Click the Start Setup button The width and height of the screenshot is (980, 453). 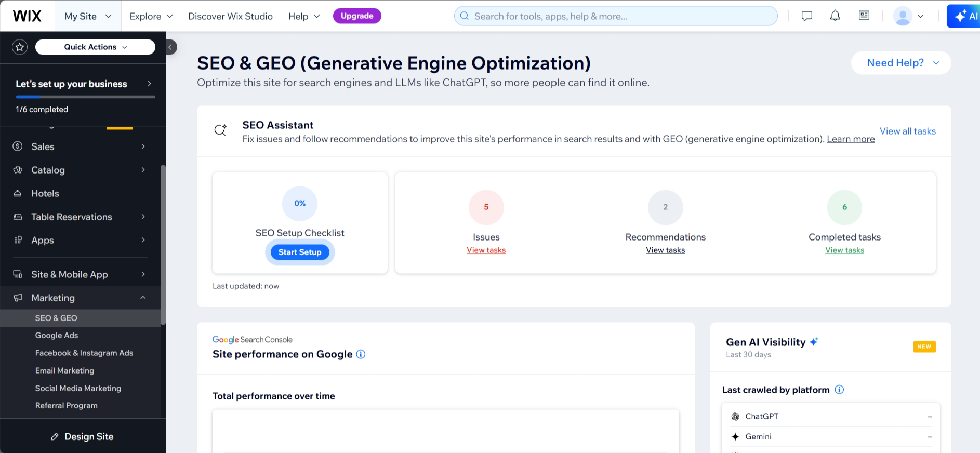point(300,252)
